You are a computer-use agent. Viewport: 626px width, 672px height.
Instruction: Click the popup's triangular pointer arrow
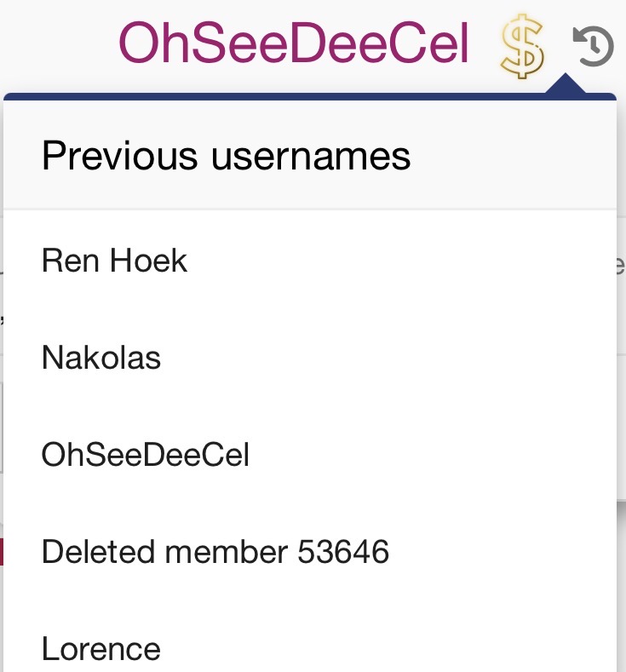coord(566,83)
